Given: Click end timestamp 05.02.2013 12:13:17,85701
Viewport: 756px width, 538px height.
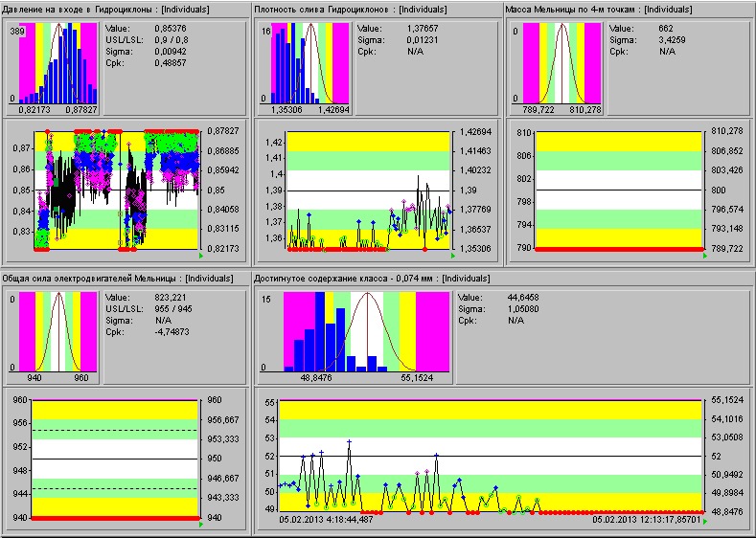Looking at the screenshot, I should tap(647, 520).
